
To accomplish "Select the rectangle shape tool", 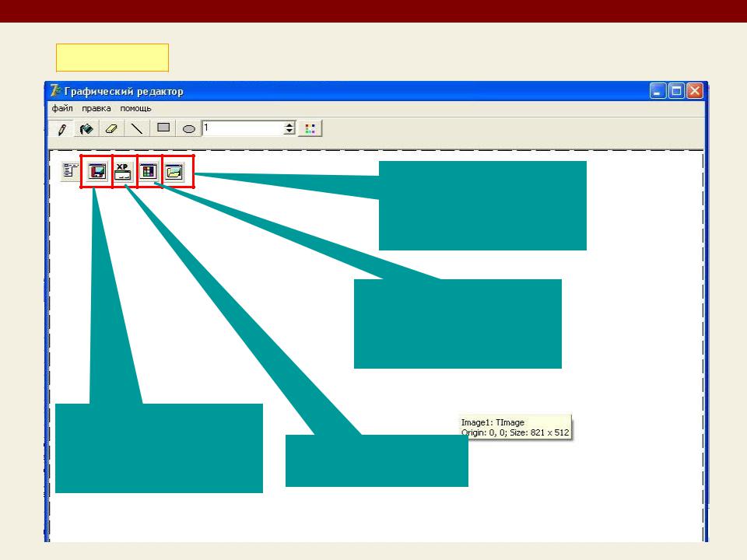I will click(x=163, y=128).
